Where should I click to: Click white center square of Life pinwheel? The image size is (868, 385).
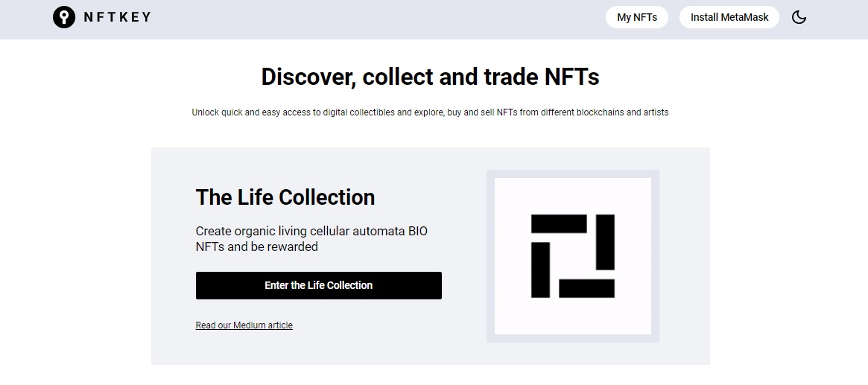pos(573,256)
